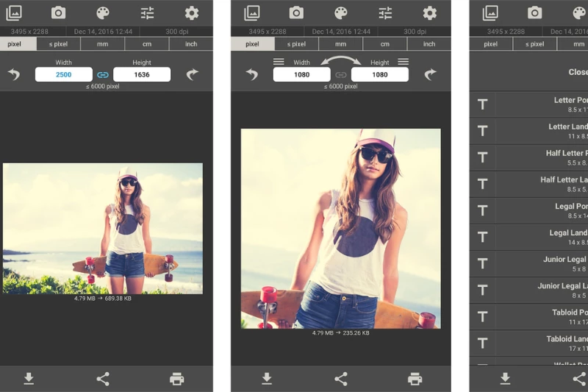Tap print icon in middle screen
588x392 pixels.
415,379
